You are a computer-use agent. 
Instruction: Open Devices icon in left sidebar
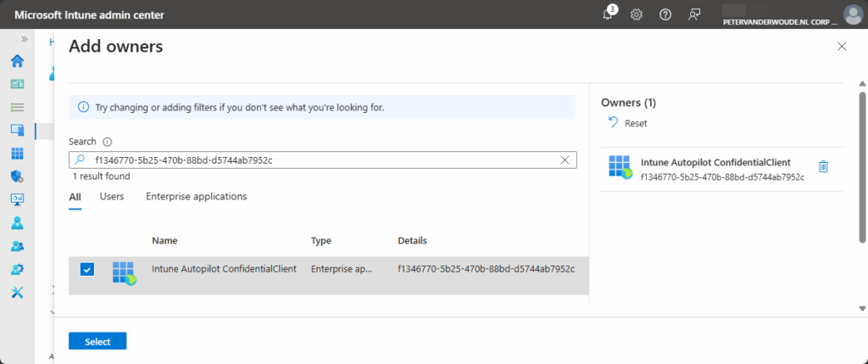pos(17,130)
